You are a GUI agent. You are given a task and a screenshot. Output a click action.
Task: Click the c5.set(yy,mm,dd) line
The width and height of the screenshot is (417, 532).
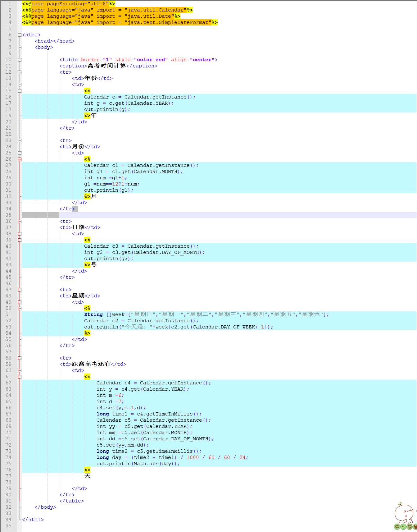click(123, 445)
